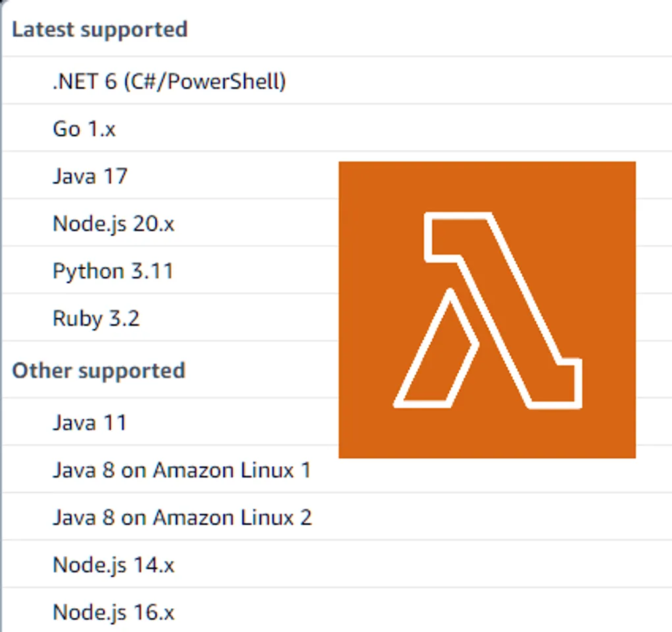Click the 3.11 version number beside Python
The image size is (672, 632).
(152, 271)
